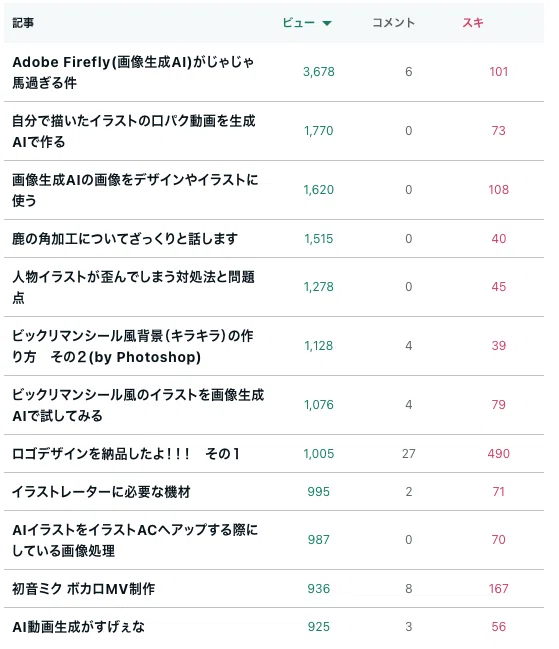Open 人物イラストが歪んでしまう article
Screen dimensions: 559x649
pos(133,287)
